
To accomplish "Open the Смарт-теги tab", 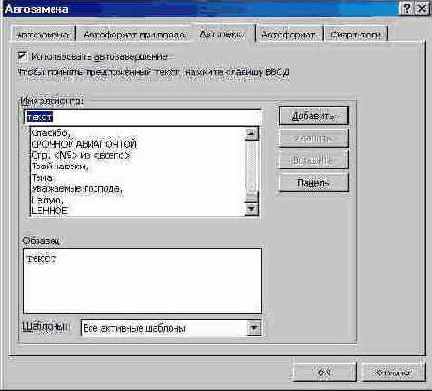I will click(x=355, y=34).
